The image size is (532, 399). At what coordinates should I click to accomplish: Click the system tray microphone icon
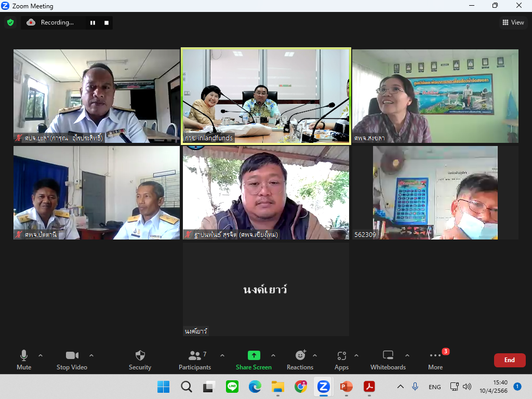(x=415, y=387)
